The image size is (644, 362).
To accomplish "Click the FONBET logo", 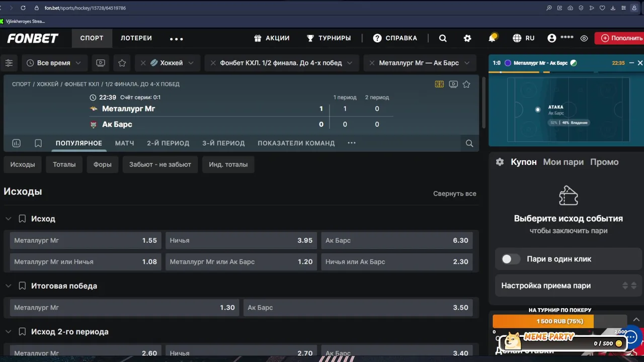I will click(33, 38).
